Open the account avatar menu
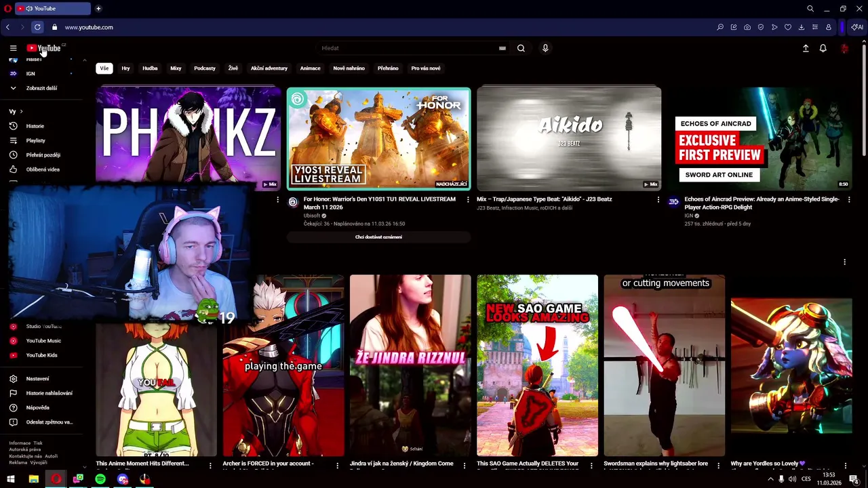 point(844,48)
